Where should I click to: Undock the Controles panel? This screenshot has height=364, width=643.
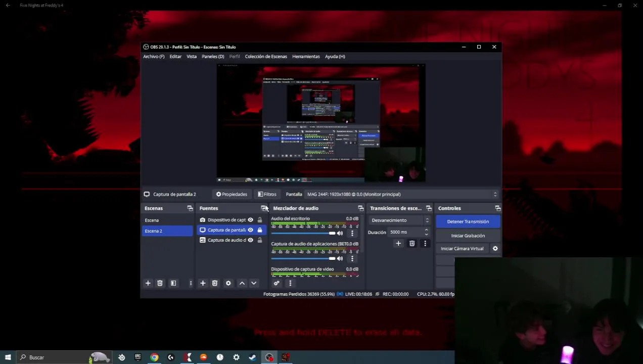point(497,208)
